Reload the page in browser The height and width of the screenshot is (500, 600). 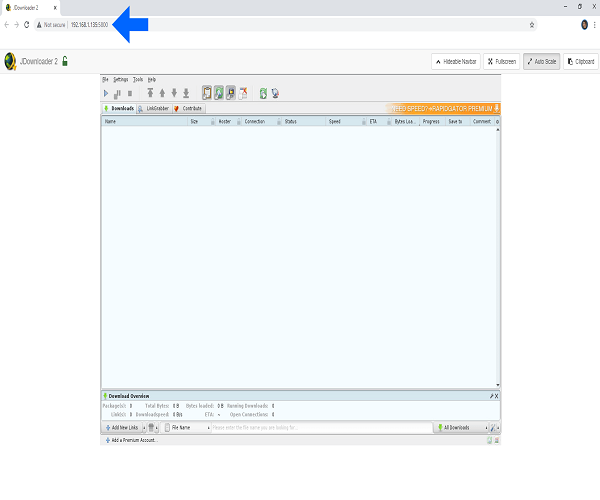click(26, 25)
